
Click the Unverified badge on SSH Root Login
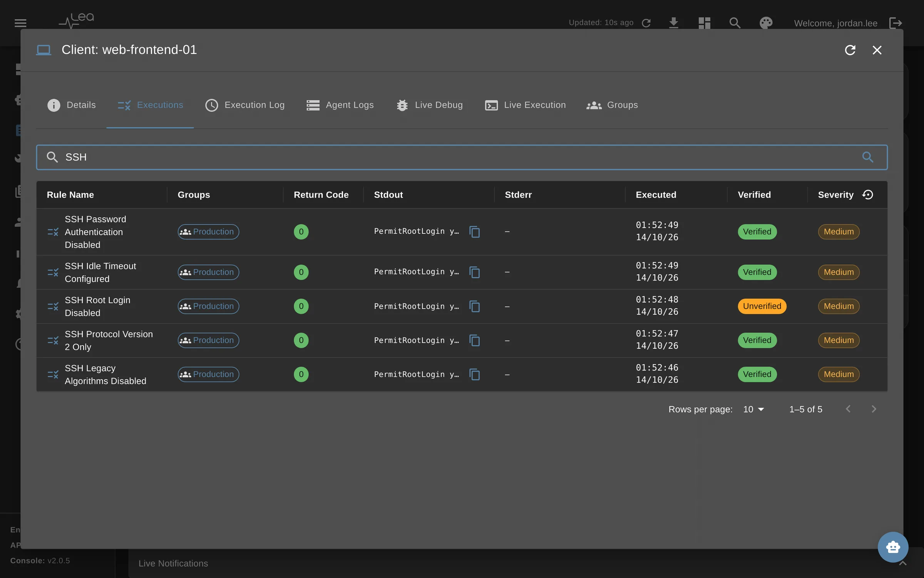tap(762, 306)
